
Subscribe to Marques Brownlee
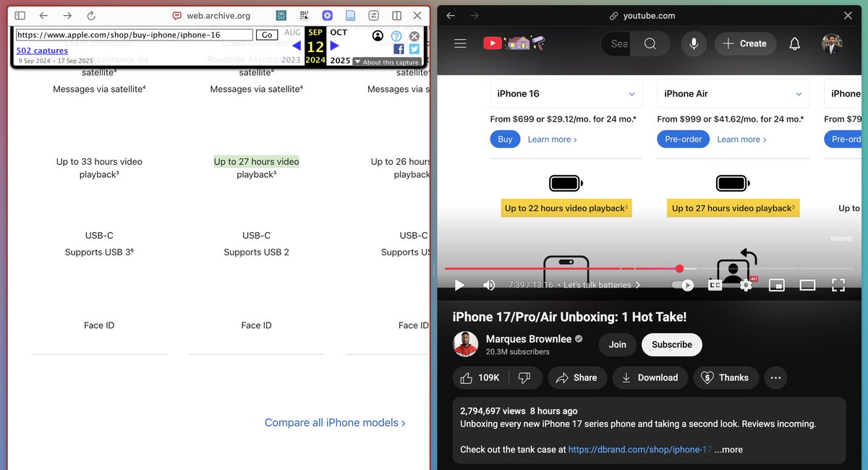[x=672, y=344]
